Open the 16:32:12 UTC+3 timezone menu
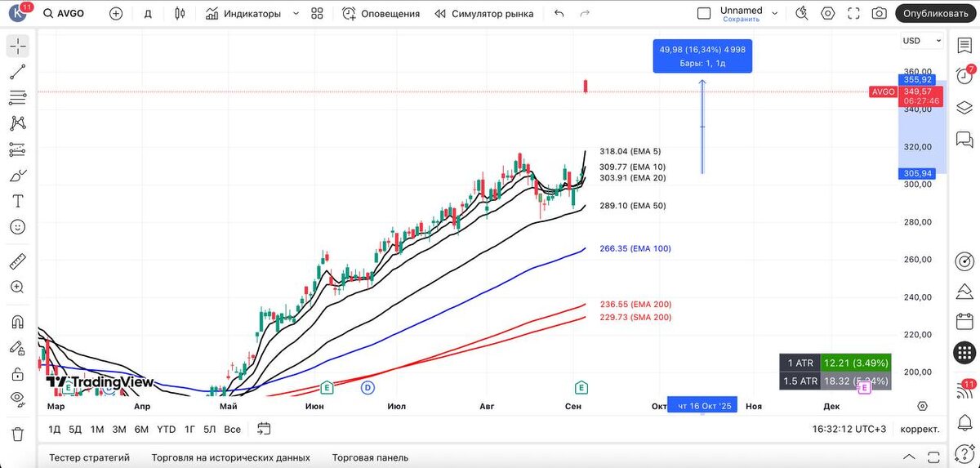The width and height of the screenshot is (980, 468). 849,429
